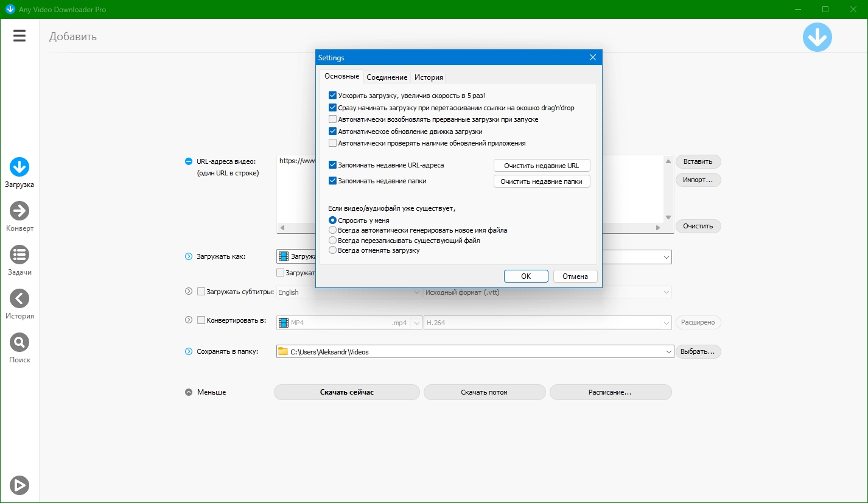Enable Конвертировать в checkbox
868x503 pixels.
pyautogui.click(x=201, y=320)
